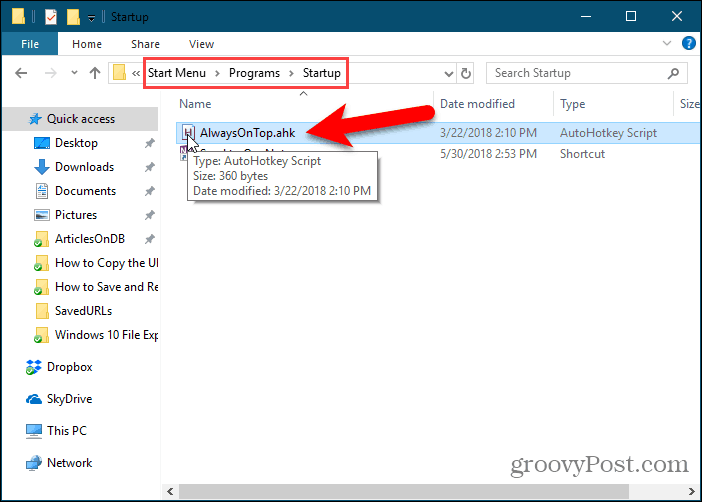Select Quick access in navigation pane

pyautogui.click(x=81, y=119)
